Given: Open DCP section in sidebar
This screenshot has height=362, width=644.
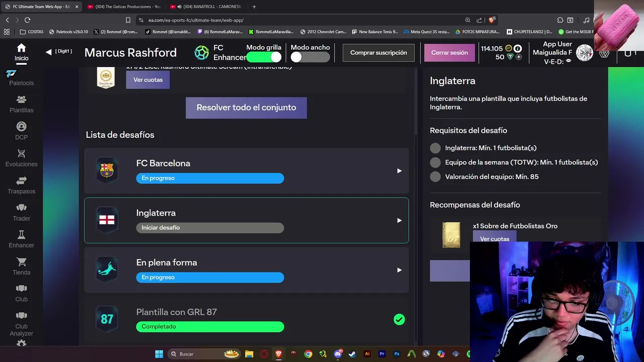Looking at the screenshot, I should point(21,132).
